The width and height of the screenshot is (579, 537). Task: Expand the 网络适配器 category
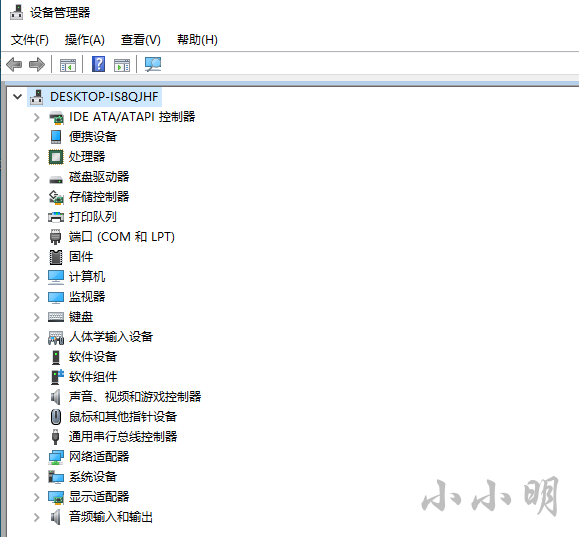pyautogui.click(x=36, y=457)
